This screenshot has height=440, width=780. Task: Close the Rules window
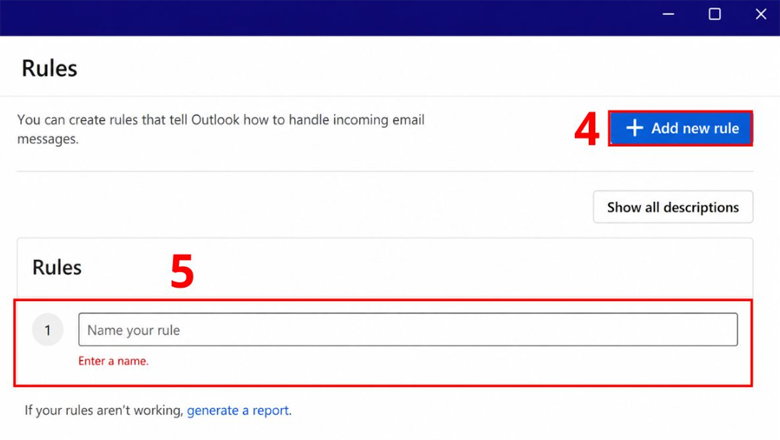coord(761,14)
